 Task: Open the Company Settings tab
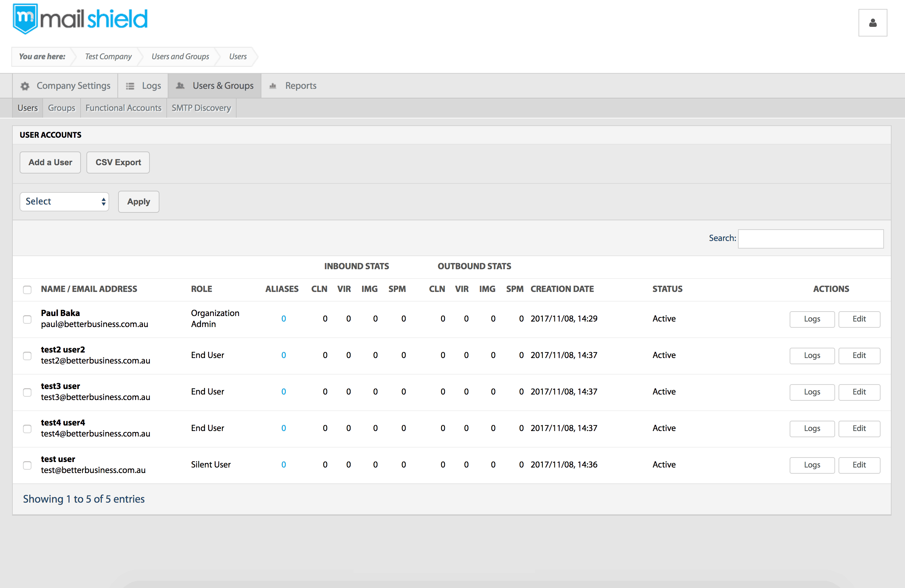[65, 86]
